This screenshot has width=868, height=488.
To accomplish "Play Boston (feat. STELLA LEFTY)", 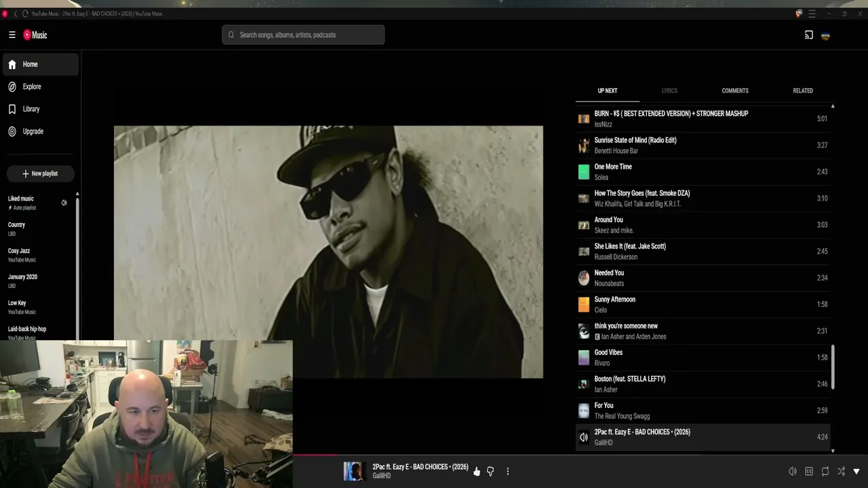I will pos(703,384).
